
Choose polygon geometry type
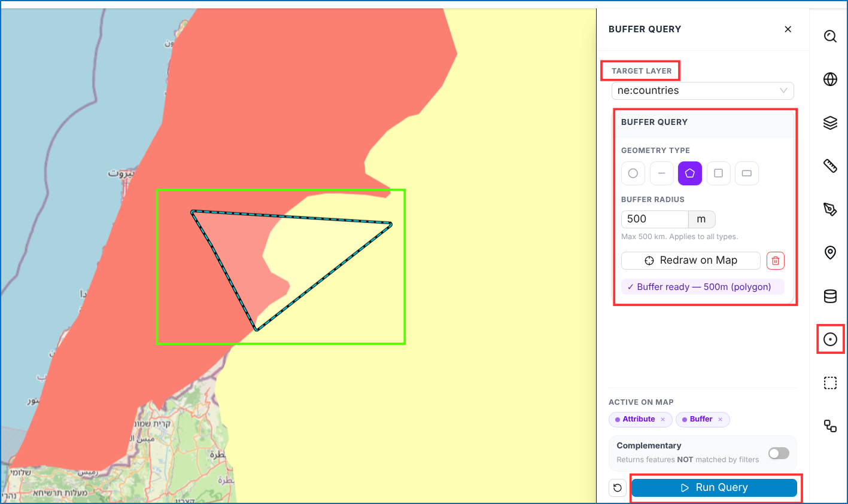[690, 173]
